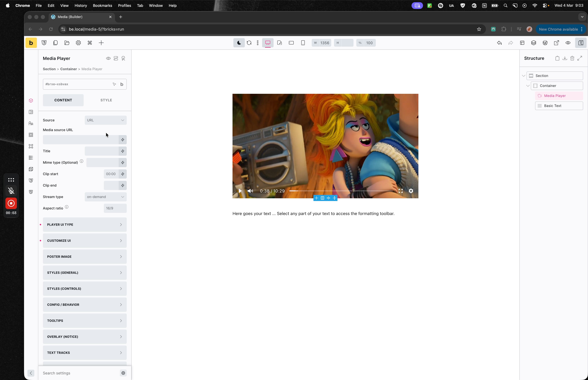Open builder settings gear icon
This screenshot has height=380, width=588.
(x=78, y=43)
